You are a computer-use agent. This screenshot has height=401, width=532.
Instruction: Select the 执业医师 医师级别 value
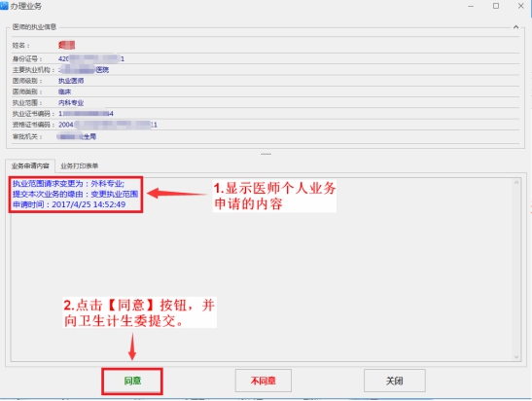point(71,81)
